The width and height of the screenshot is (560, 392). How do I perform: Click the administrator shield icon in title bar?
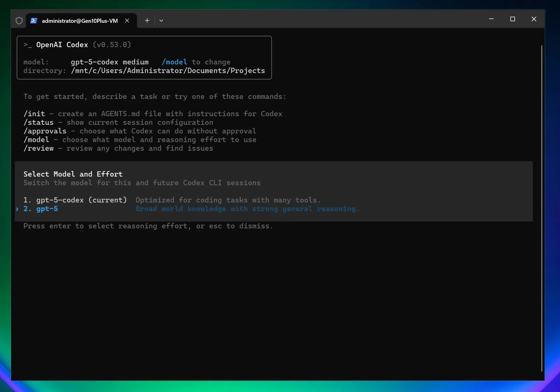tap(19, 21)
